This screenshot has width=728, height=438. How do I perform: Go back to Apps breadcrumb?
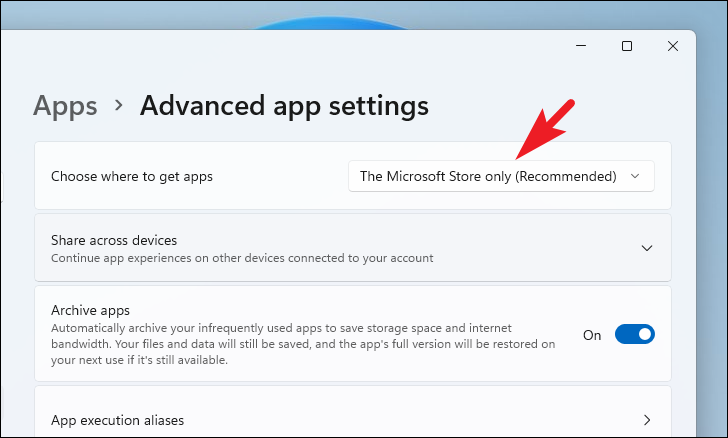[65, 105]
